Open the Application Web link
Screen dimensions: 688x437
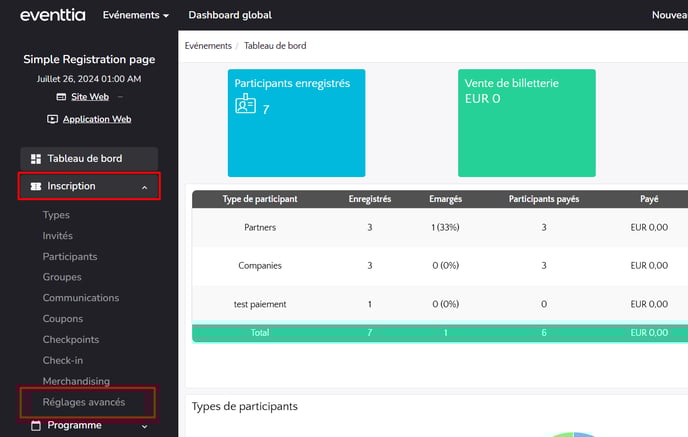(x=97, y=119)
